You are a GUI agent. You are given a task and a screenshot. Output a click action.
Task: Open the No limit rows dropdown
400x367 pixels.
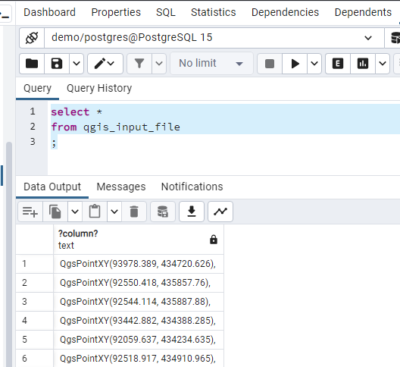coord(211,63)
